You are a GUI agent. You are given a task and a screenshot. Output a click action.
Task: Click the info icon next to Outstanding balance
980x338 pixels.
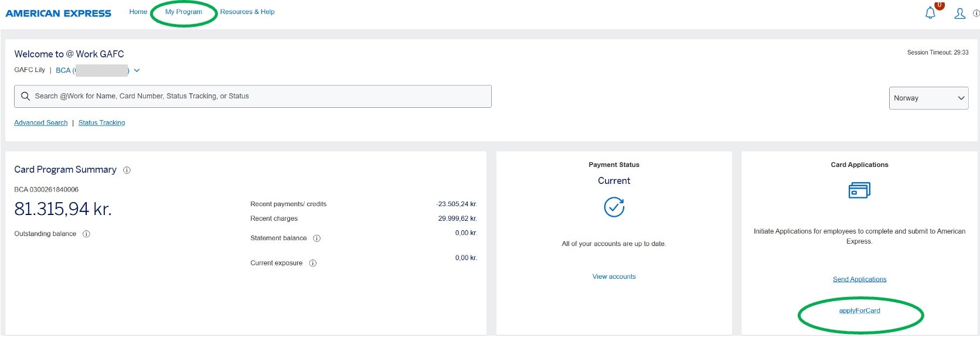tap(86, 234)
